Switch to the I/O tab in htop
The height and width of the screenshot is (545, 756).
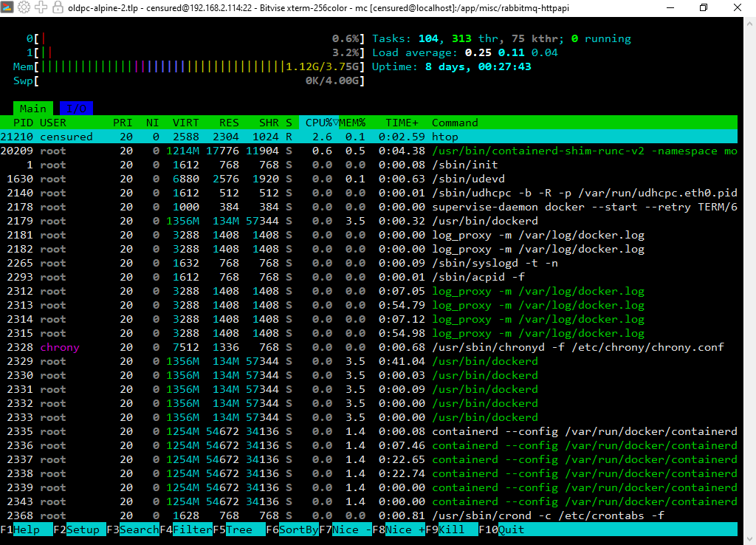76,109
